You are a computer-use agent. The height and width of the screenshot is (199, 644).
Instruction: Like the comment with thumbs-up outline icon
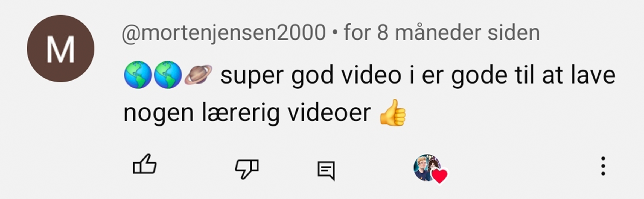[144, 164]
